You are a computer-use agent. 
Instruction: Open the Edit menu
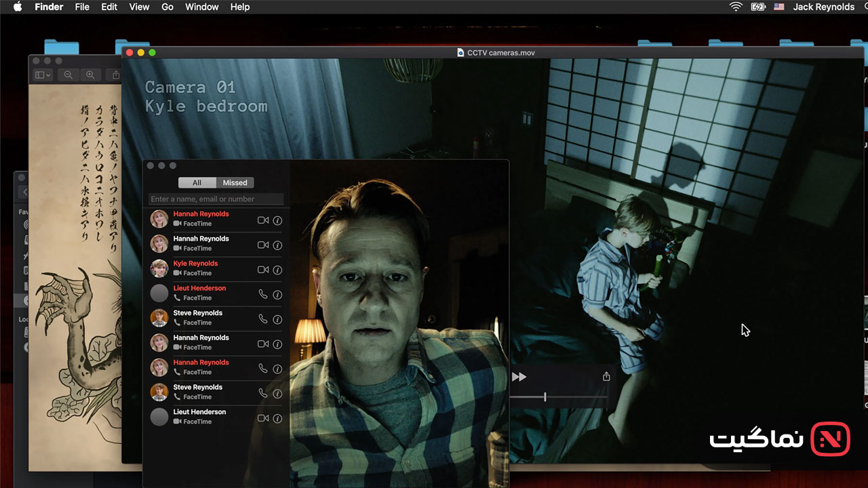[109, 7]
